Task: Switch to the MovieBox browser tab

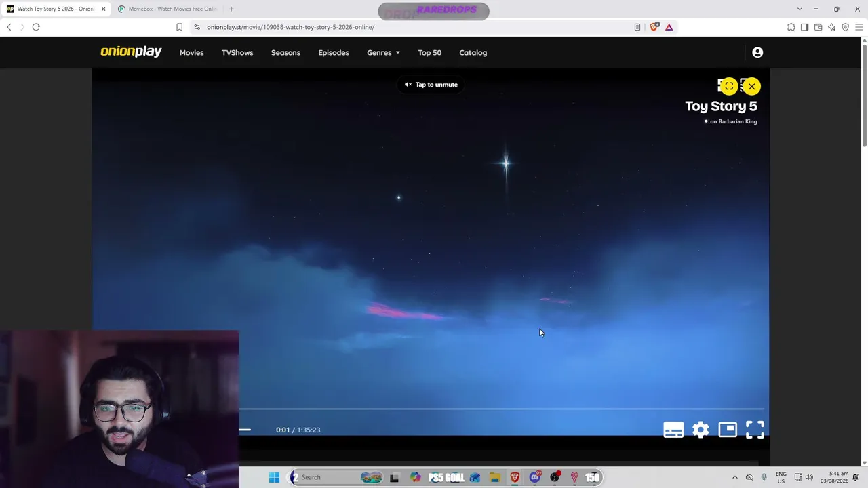Action: [x=167, y=9]
